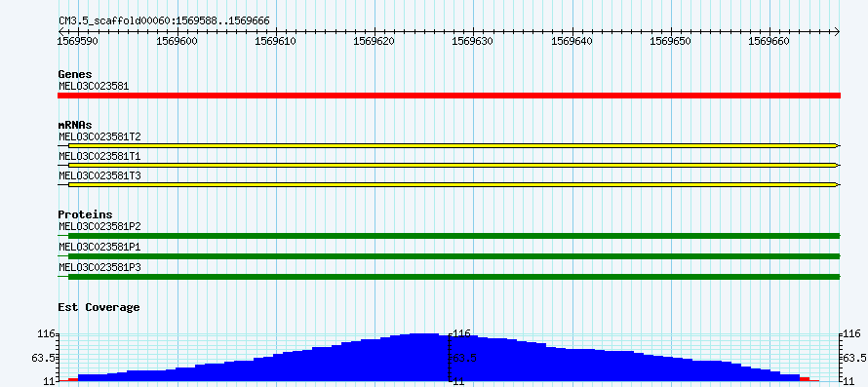Click the MELO3C023581P2 protein green bar
868x387 pixels.
[454, 236]
